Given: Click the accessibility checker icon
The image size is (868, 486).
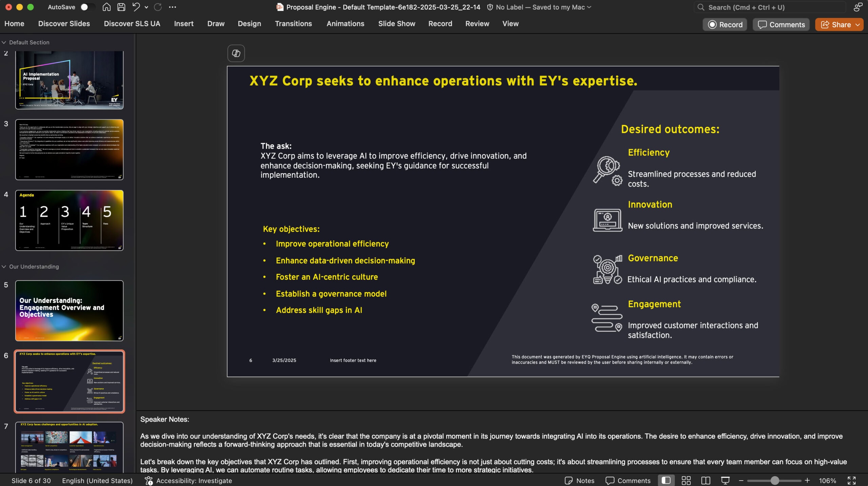Looking at the screenshot, I should tap(149, 481).
